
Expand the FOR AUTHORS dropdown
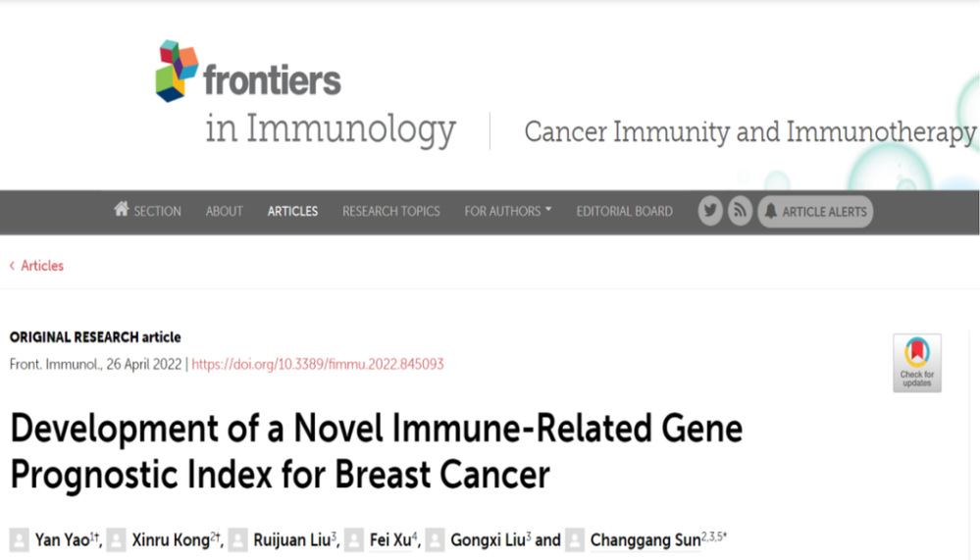point(507,211)
